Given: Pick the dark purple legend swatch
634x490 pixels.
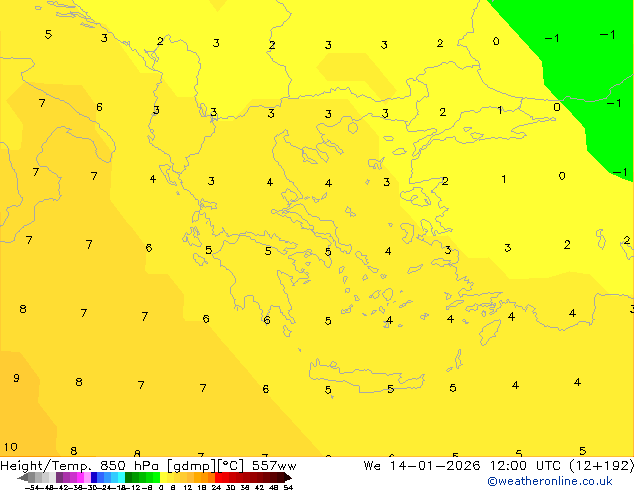Looking at the screenshot, I should coord(59,477).
